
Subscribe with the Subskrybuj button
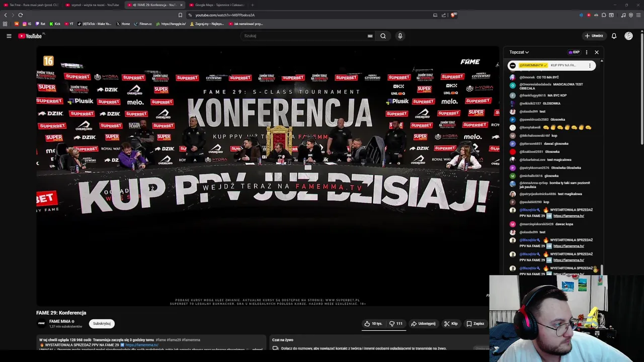click(x=102, y=324)
